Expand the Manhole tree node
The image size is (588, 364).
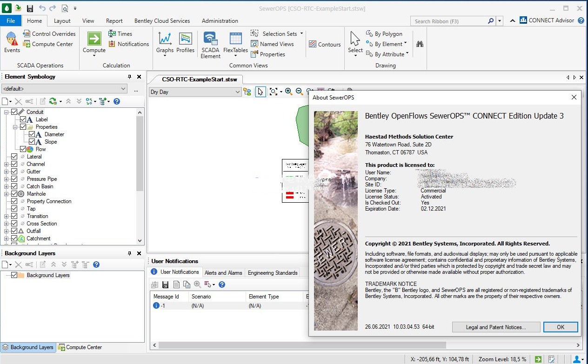coord(7,194)
